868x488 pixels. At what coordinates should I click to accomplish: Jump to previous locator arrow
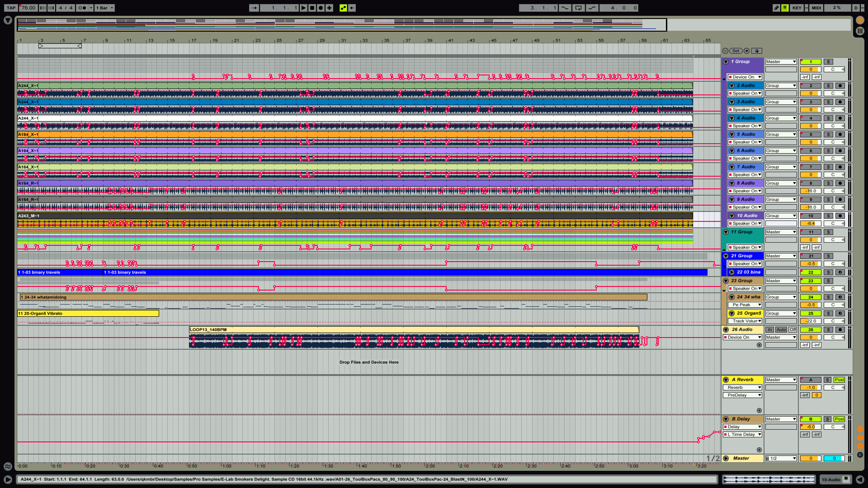tap(725, 51)
